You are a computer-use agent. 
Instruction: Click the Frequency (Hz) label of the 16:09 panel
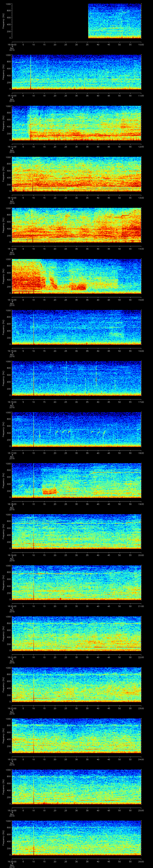3,21
